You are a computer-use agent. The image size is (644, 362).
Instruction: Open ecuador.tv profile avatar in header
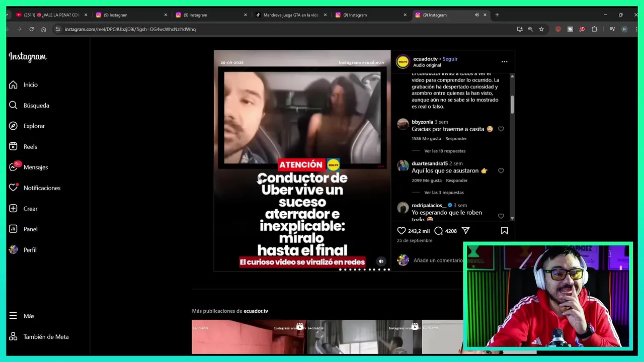point(403,62)
